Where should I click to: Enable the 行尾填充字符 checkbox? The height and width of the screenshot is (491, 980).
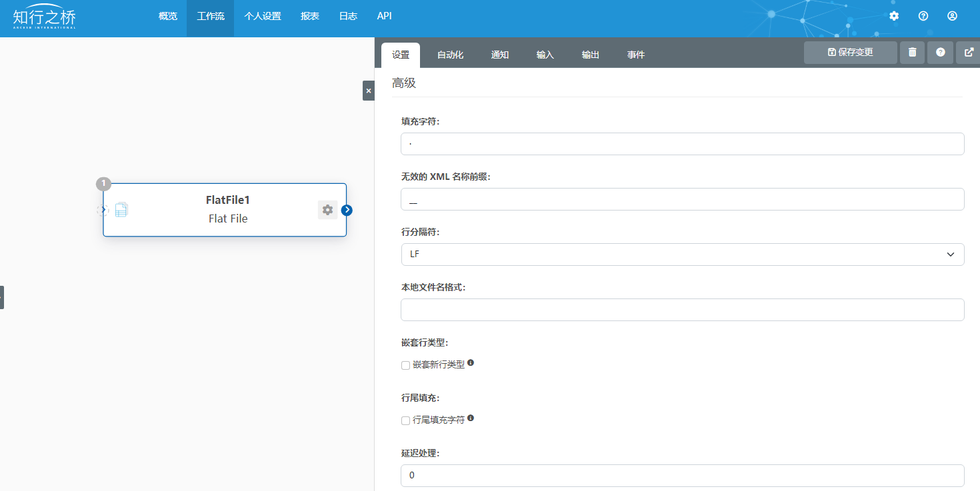[405, 420]
